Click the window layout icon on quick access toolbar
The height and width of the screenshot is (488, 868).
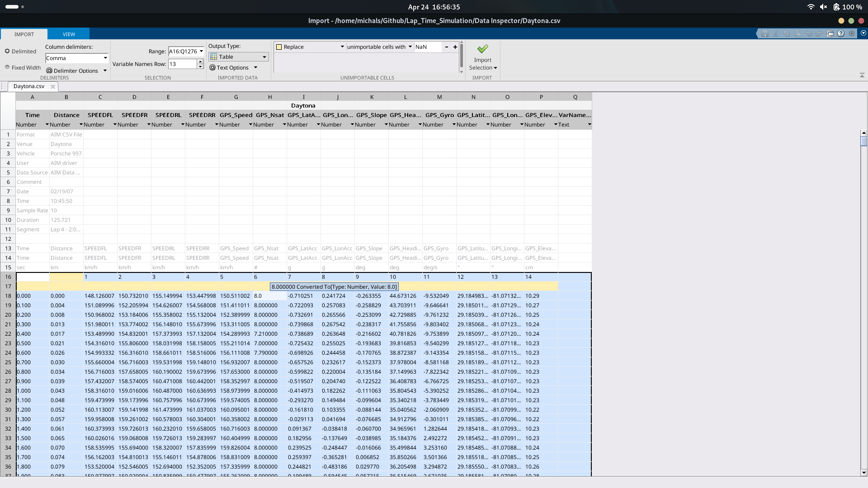pos(831,33)
